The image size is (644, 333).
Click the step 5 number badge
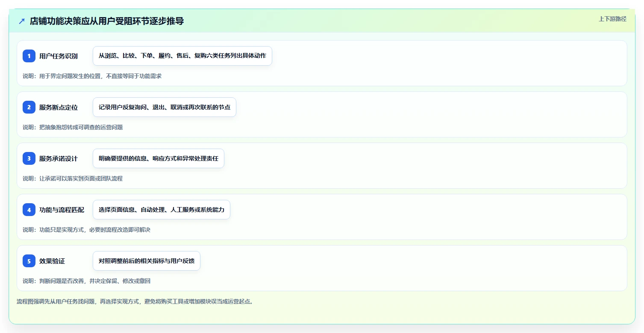[29, 261]
